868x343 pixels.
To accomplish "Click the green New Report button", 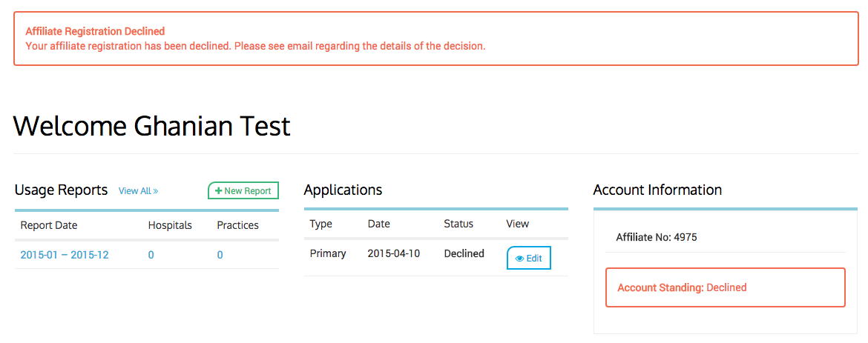I will 243,190.
